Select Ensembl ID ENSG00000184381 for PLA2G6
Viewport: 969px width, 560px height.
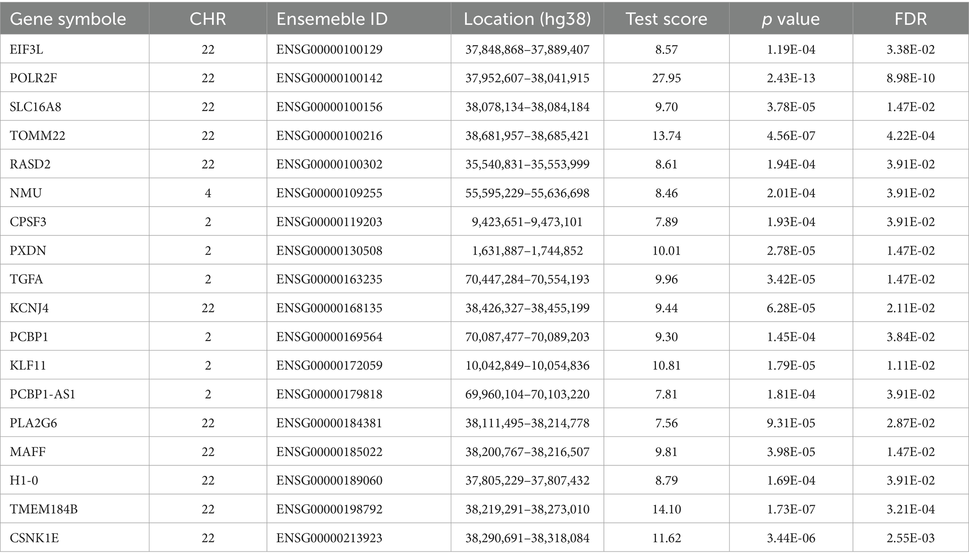tap(329, 423)
